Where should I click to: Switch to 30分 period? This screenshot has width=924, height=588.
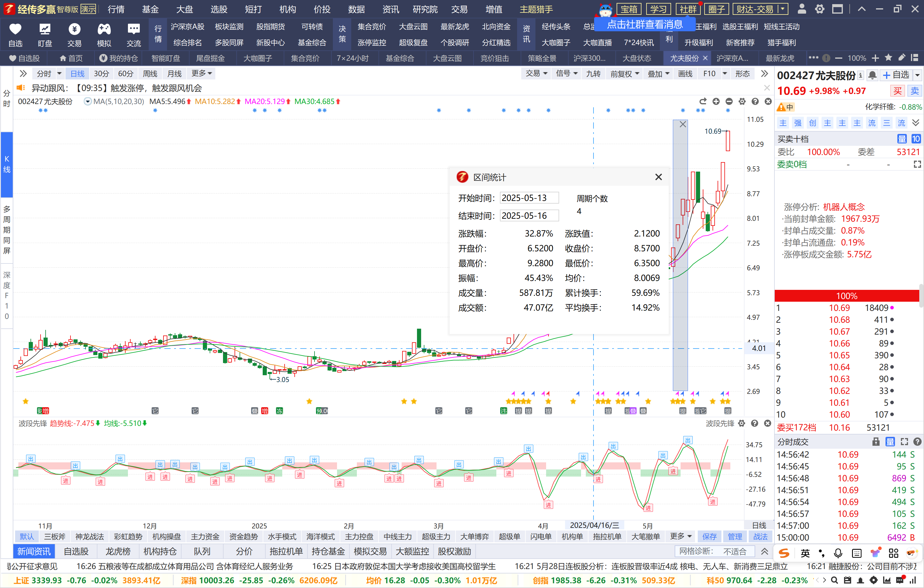(101, 73)
